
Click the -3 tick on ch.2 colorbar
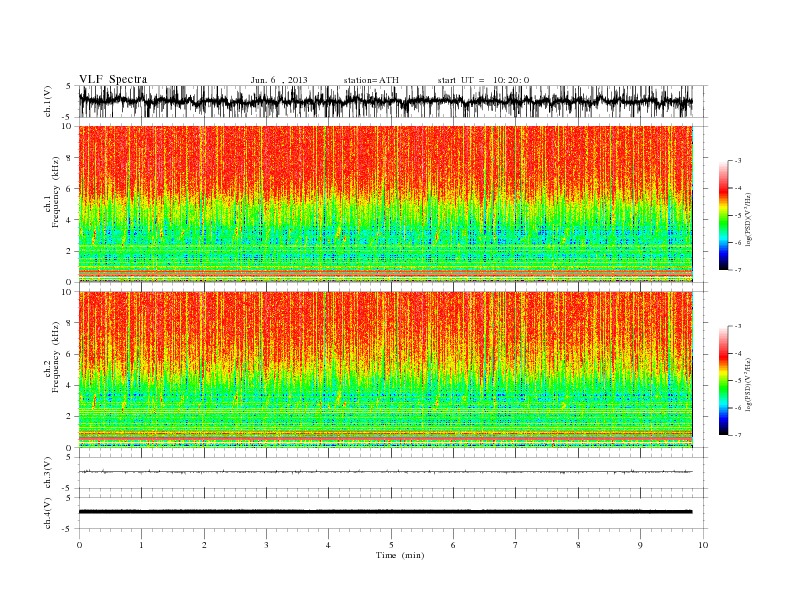738,326
